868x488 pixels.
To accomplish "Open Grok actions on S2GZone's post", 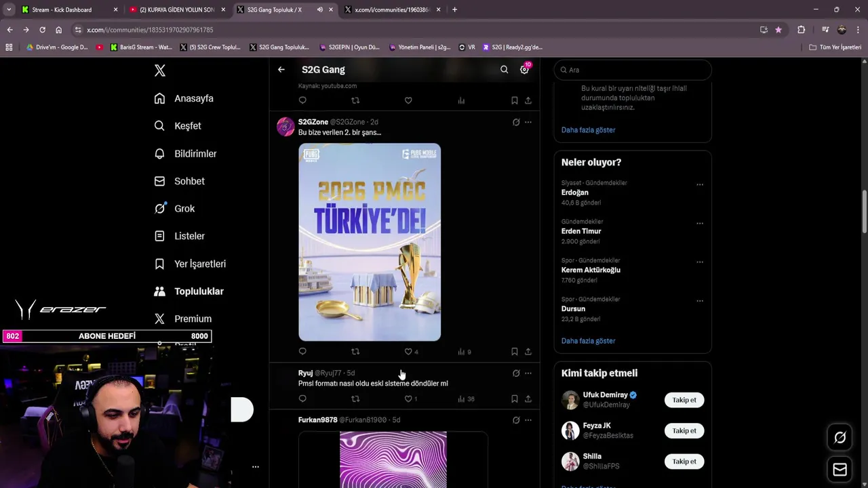I will [x=516, y=122].
